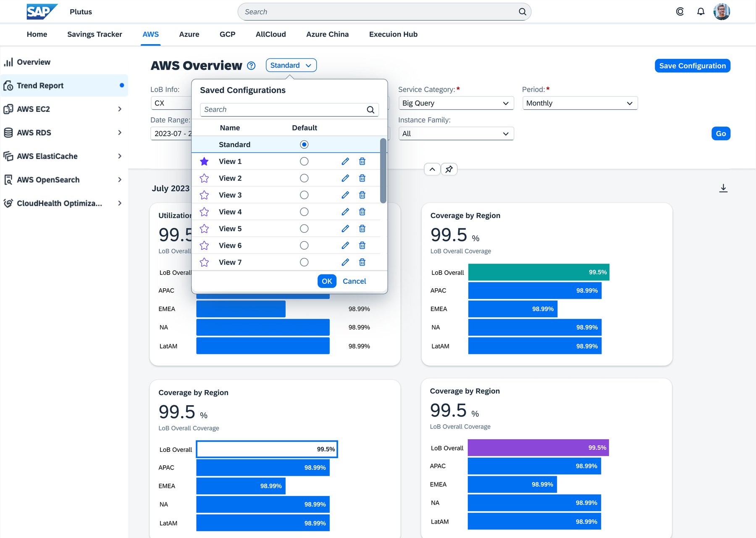Set View 4 as default
The image size is (756, 538).
304,212
